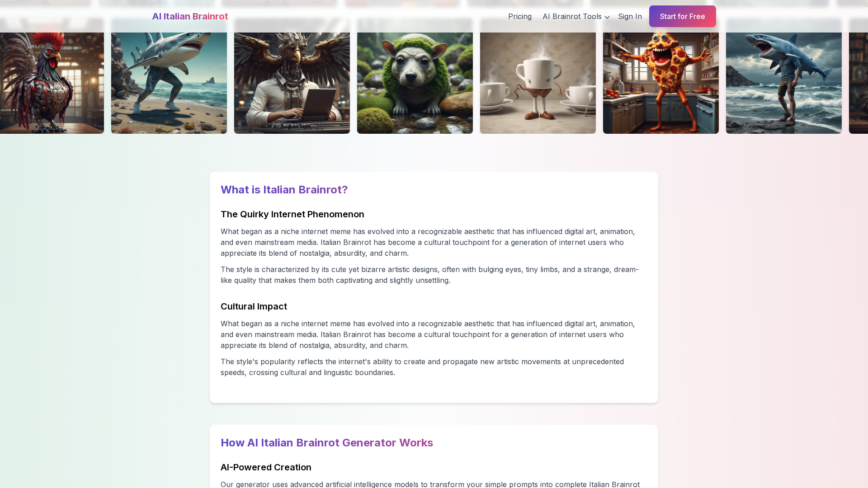Click the AI-Powered Creation subheading
This screenshot has width=868, height=488.
(266, 467)
